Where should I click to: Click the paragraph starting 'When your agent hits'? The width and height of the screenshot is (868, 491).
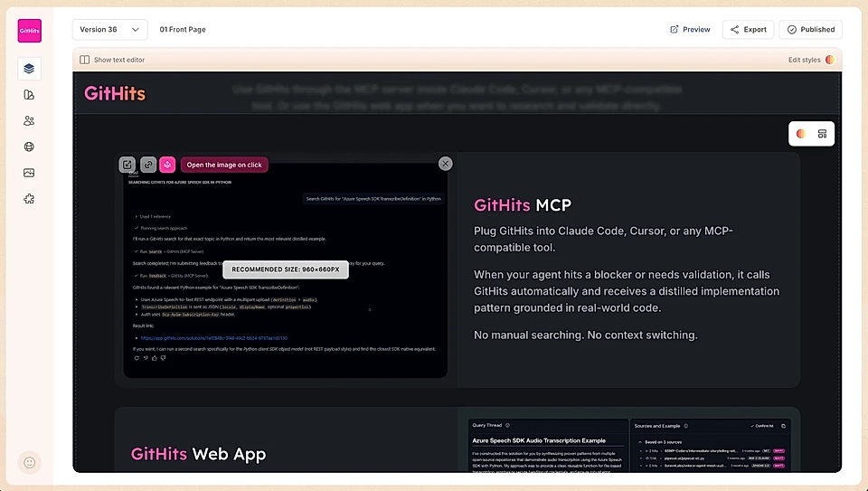[627, 291]
